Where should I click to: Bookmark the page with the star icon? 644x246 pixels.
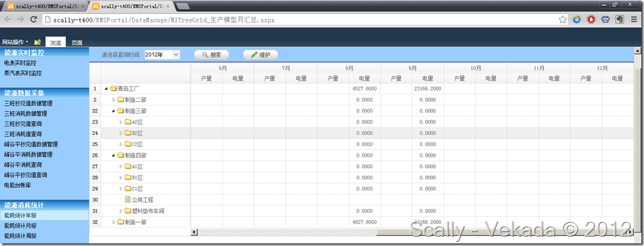563,19
